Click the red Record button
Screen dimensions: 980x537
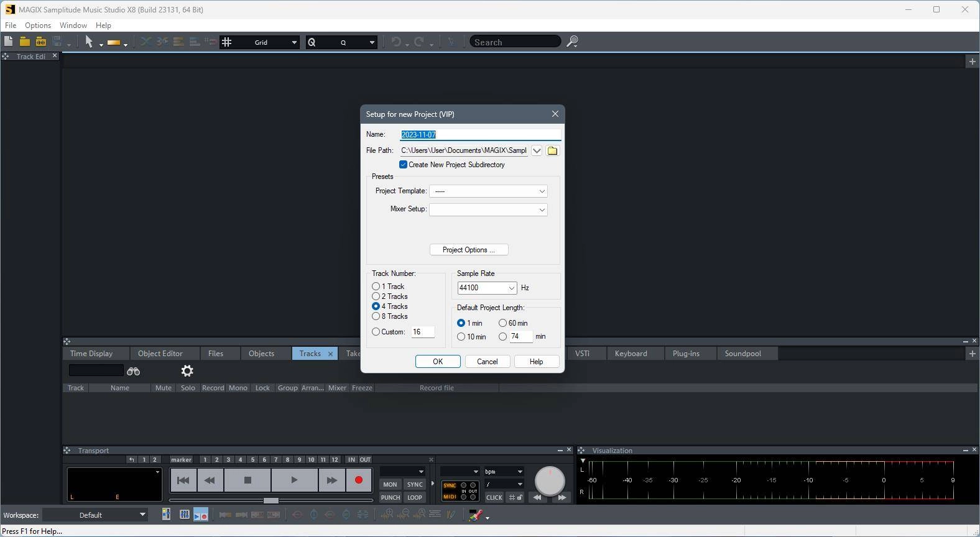click(359, 480)
